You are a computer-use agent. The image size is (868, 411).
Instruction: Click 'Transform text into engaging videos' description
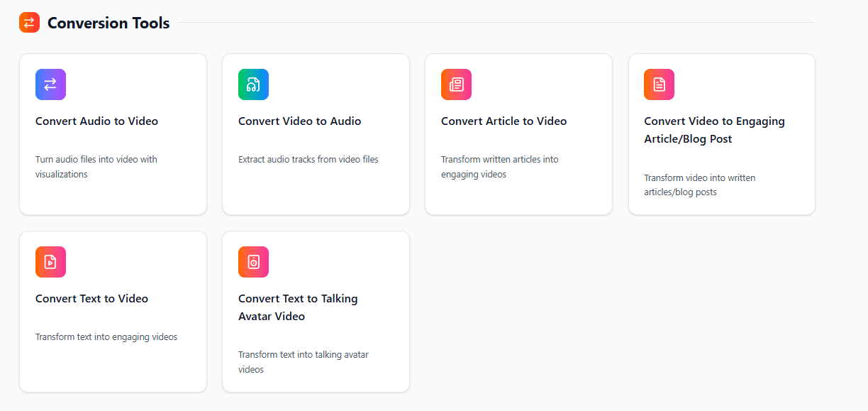[x=106, y=337]
